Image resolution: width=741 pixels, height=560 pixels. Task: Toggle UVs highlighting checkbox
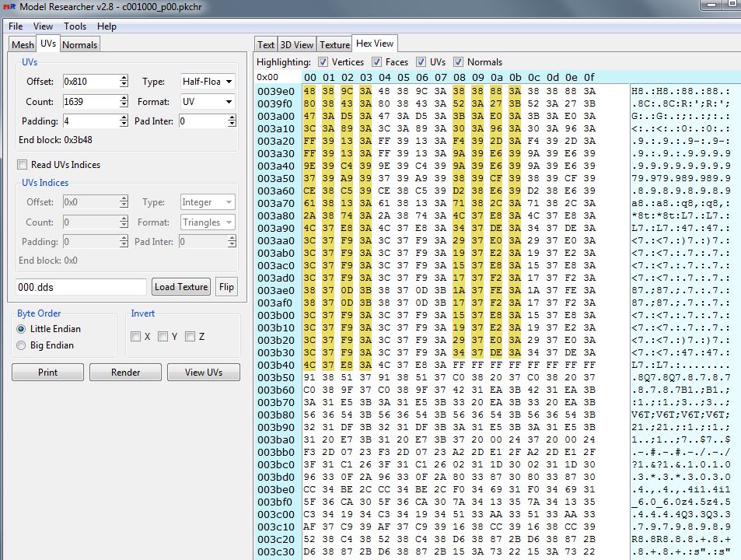tap(421, 62)
